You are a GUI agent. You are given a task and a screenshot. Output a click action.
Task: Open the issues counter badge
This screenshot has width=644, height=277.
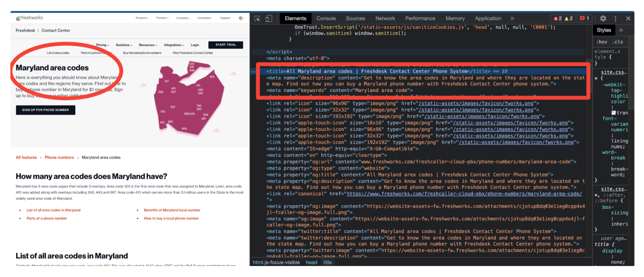585,18
